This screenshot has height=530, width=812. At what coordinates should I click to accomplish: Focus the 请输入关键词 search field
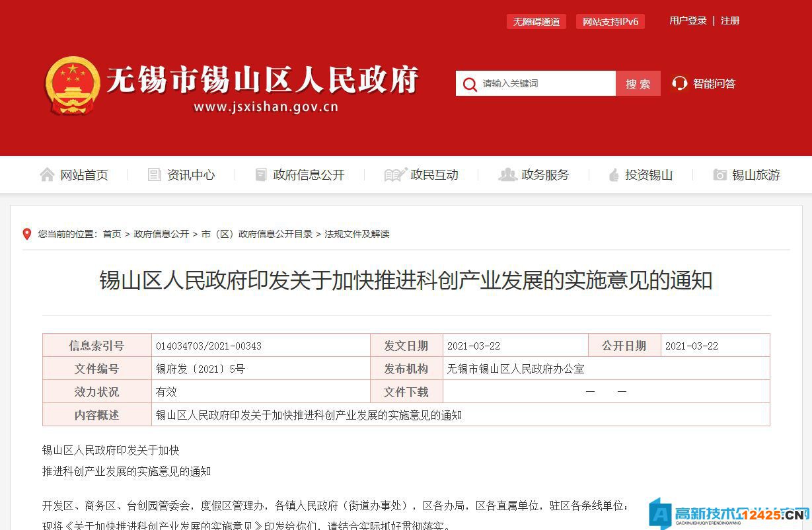click(545, 84)
